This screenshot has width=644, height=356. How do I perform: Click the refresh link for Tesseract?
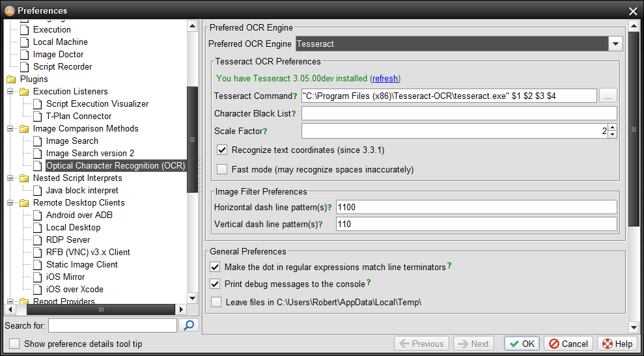[385, 78]
